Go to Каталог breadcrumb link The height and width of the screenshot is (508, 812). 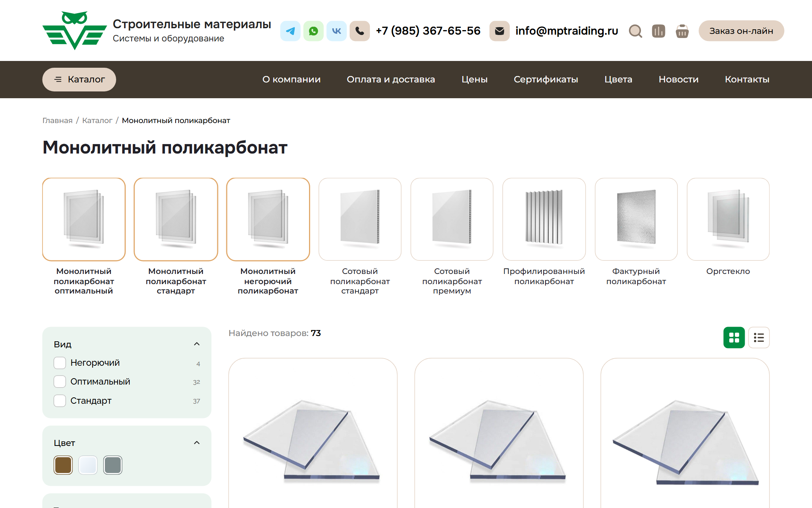coord(97,120)
